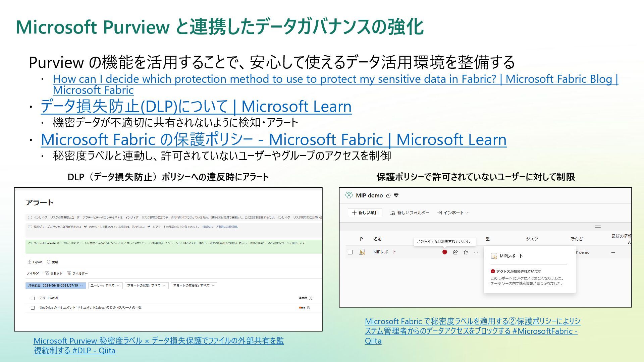Screen dimensions: 644x362
Task: Click the MIP demo workspace icon
Action: (349, 195)
